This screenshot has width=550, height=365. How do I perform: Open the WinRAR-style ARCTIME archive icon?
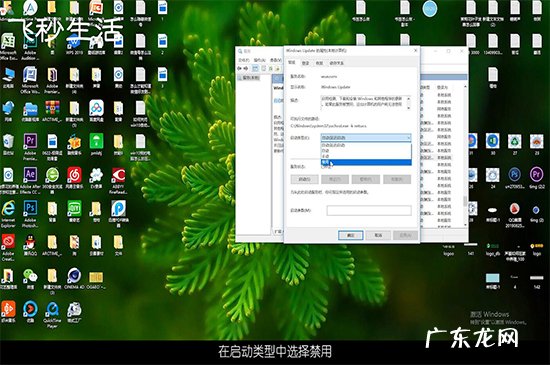coord(52,109)
